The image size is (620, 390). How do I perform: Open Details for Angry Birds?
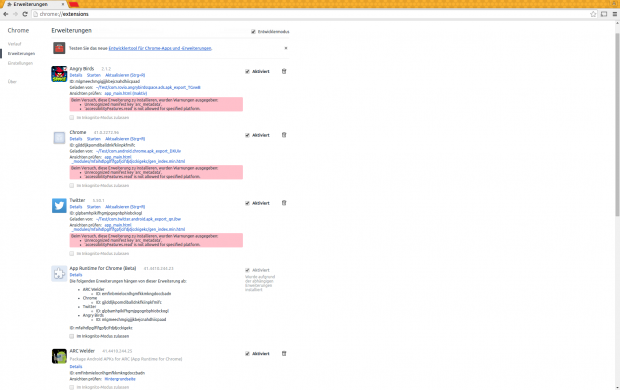[x=76, y=75]
